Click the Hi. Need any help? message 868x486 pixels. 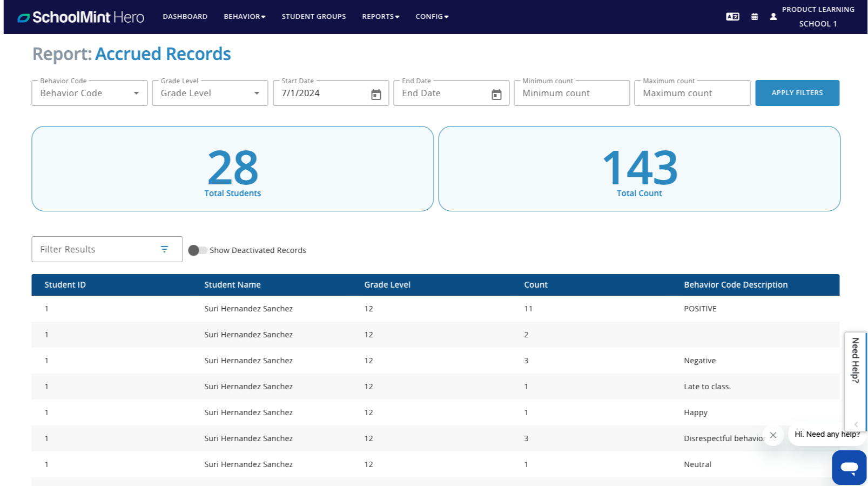[x=827, y=434]
